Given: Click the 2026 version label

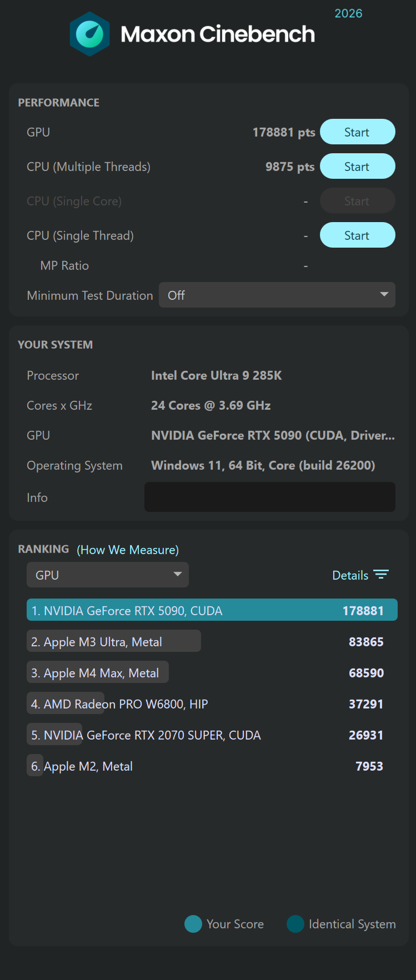Looking at the screenshot, I should [x=348, y=13].
